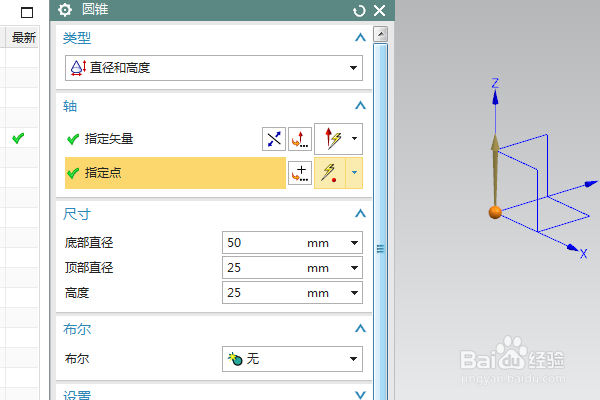Reset the Cone dialog
The width and height of the screenshot is (600, 400).
click(x=359, y=11)
